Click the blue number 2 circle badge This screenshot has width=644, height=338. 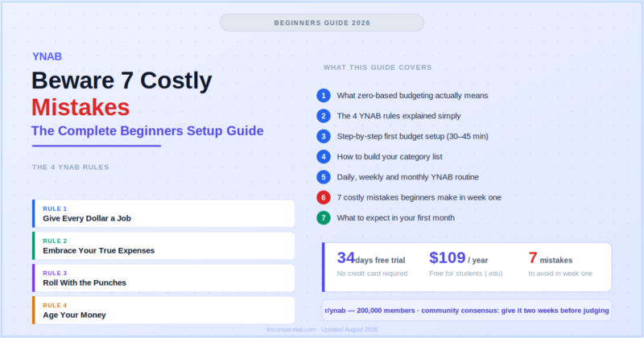pos(324,116)
